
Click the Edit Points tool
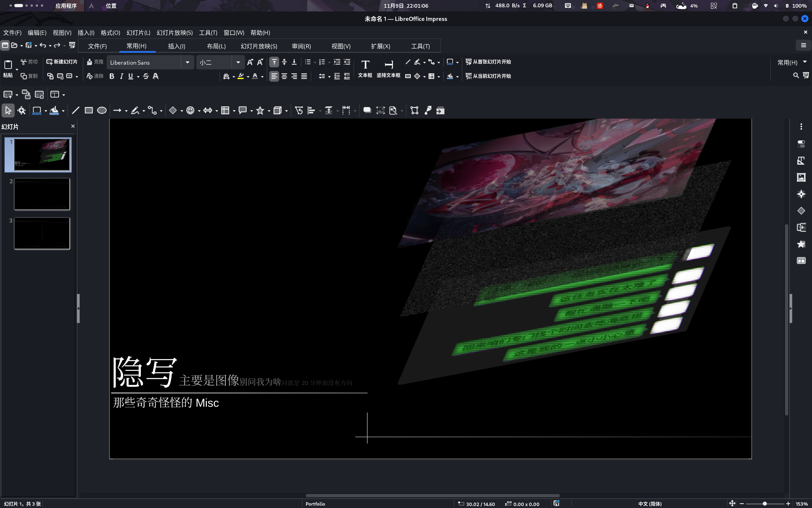[x=414, y=110]
